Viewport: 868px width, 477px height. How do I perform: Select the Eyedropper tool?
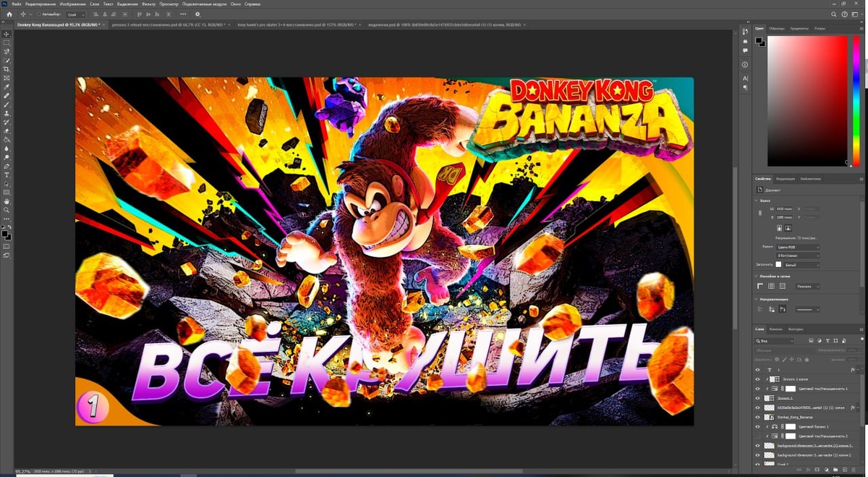[7, 87]
